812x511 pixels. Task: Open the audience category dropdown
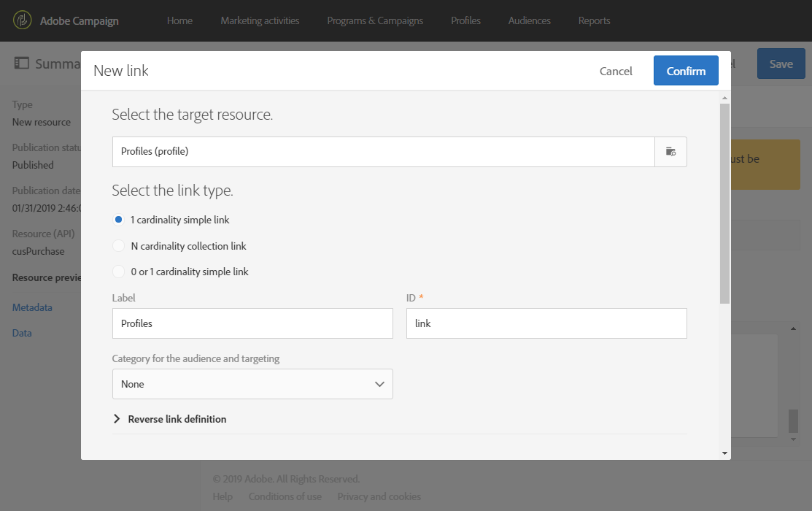pyautogui.click(x=252, y=384)
